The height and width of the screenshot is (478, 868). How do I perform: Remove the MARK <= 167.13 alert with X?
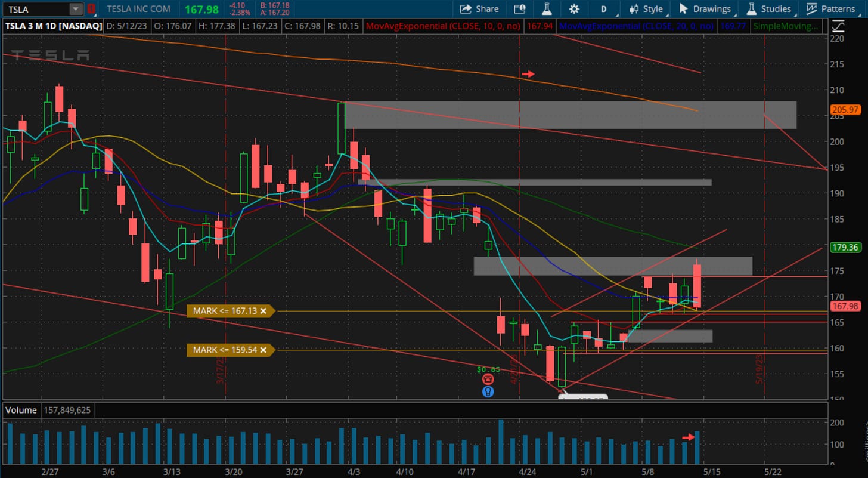[263, 311]
